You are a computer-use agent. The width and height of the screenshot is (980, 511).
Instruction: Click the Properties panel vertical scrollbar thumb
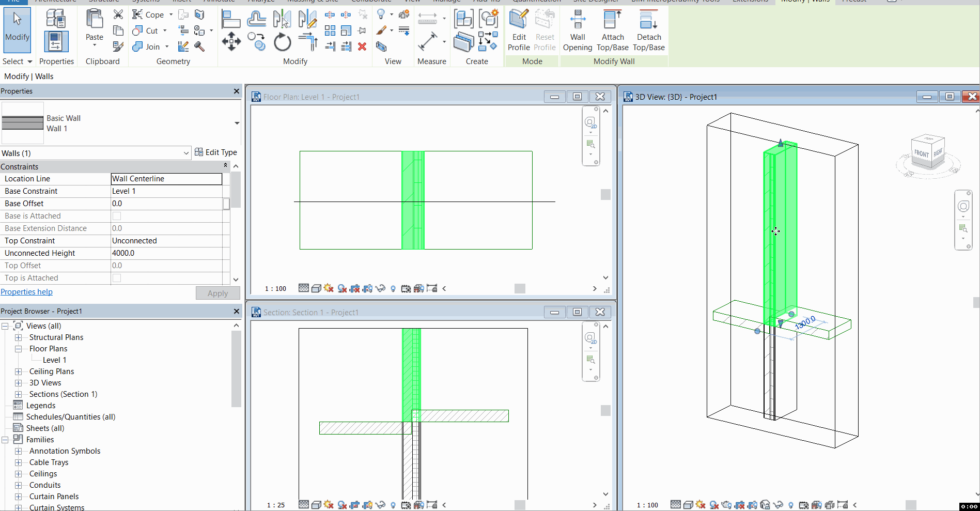(236, 190)
